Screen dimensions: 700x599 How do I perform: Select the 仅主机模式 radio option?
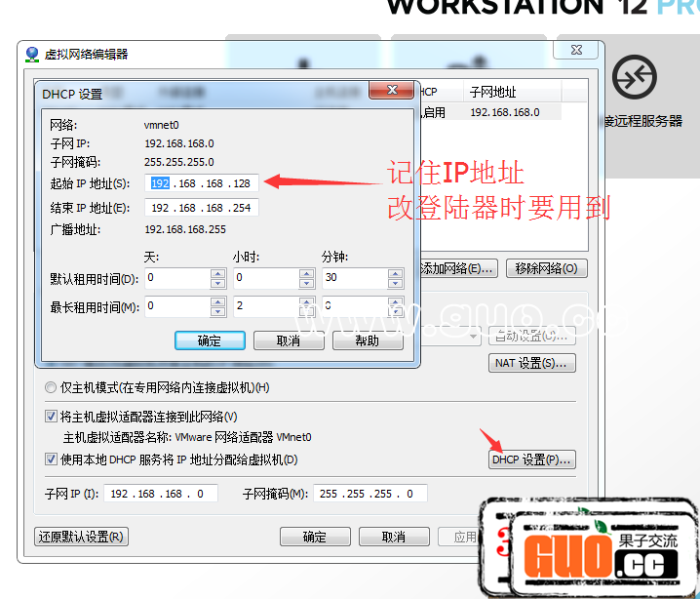pos(51,388)
